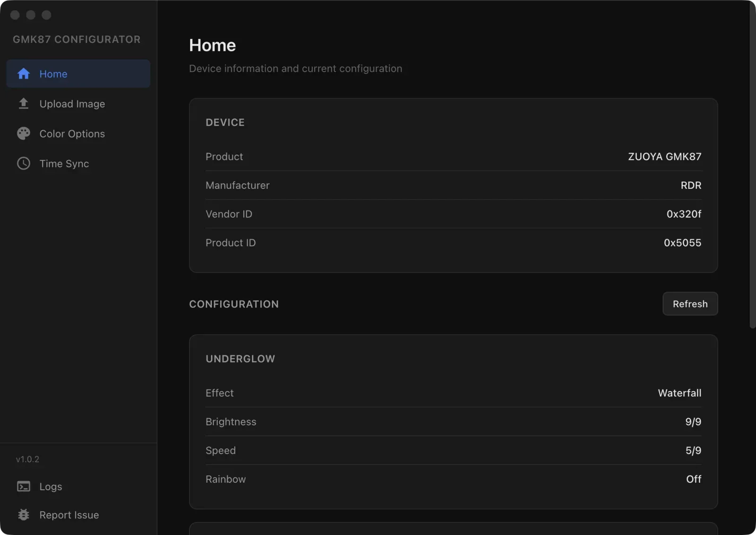Open the Report Issue link
756x535 pixels.
[78, 515]
